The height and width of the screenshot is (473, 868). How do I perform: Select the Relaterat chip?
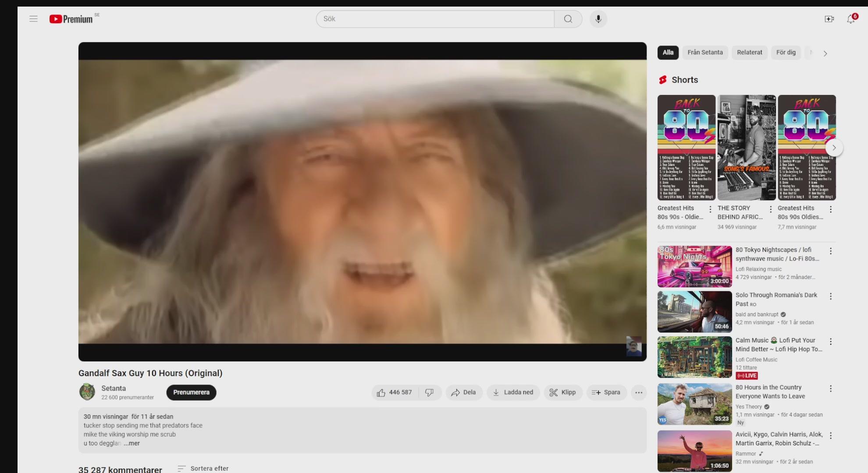[750, 53]
